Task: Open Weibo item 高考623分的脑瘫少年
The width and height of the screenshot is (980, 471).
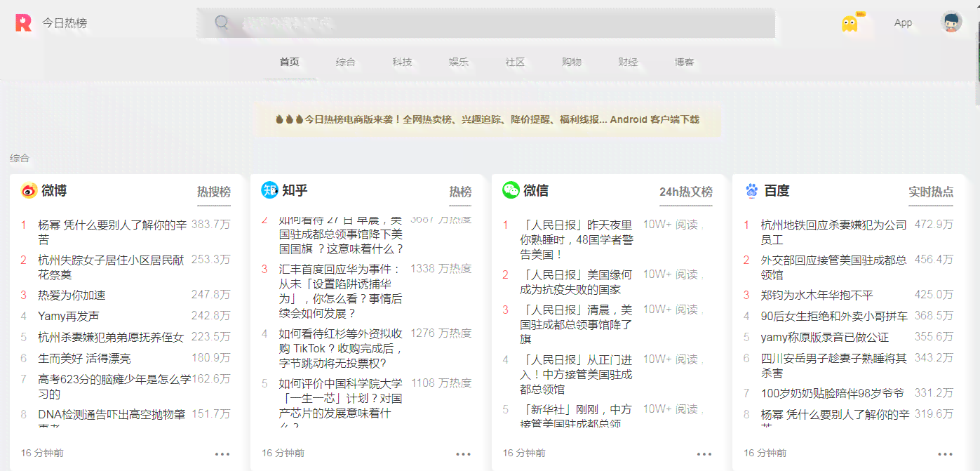Action: click(114, 387)
